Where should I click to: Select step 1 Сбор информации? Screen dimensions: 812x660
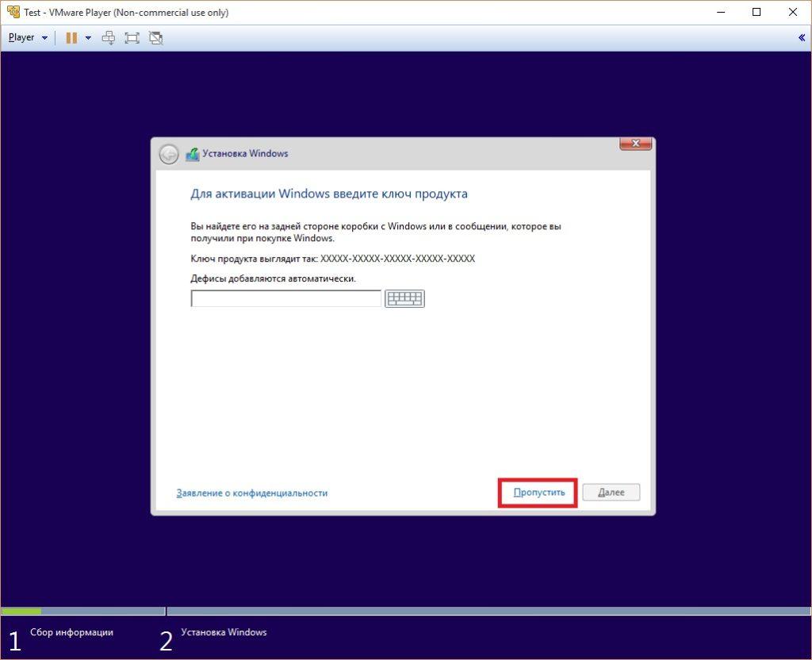61,639
